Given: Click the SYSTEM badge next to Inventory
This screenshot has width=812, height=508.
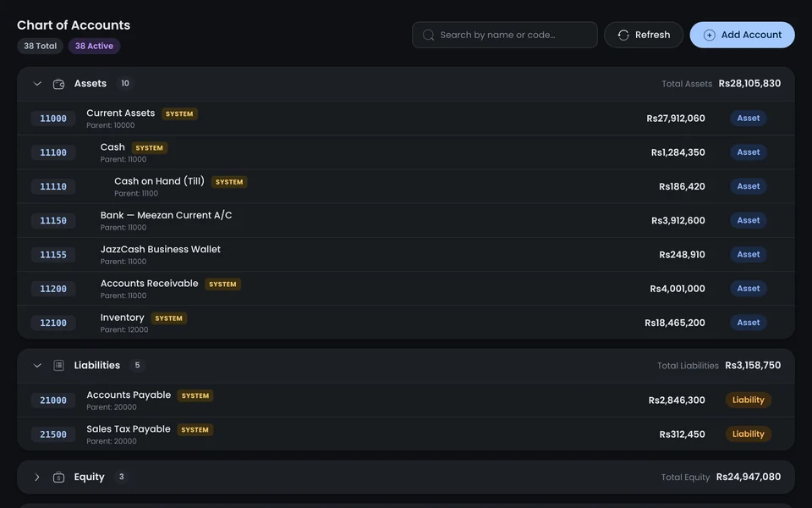Looking at the screenshot, I should tap(169, 318).
